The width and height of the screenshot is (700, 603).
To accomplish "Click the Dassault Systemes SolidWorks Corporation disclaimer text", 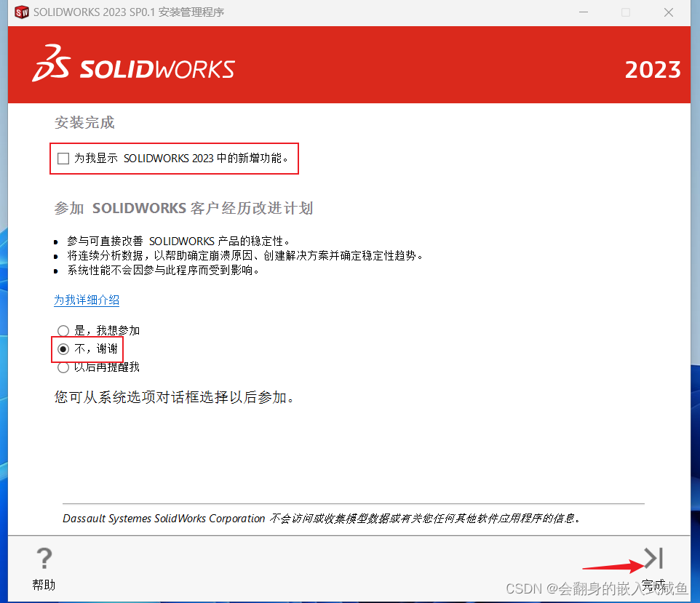I will (x=322, y=519).
